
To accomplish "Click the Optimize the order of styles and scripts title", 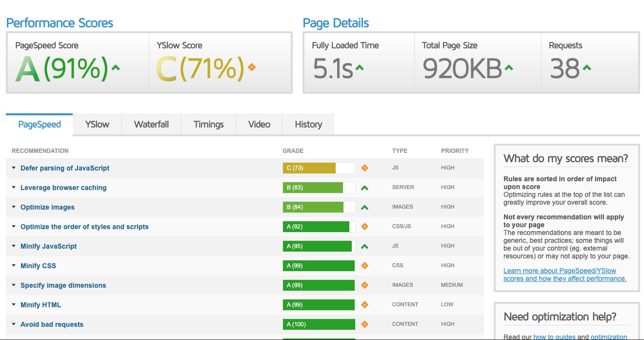I will (84, 227).
